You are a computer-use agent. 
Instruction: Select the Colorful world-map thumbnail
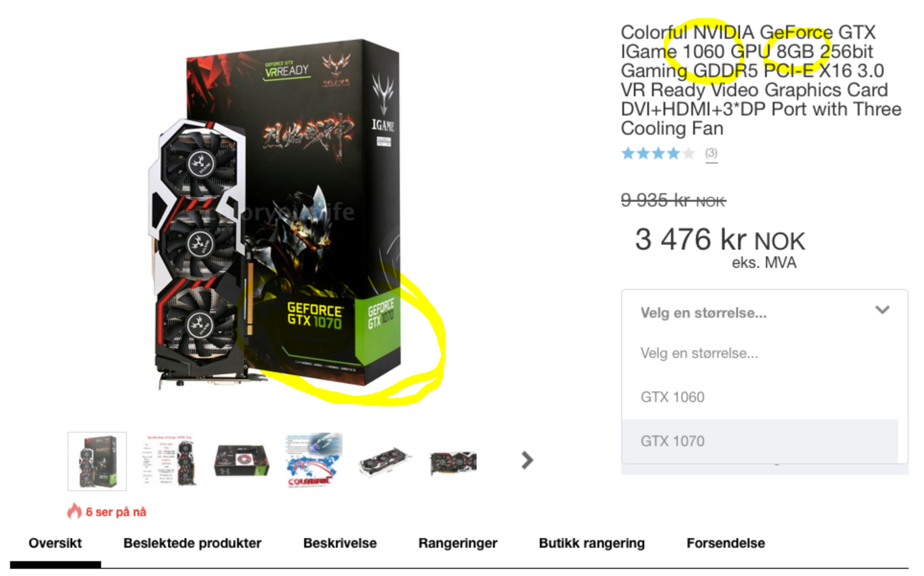(x=314, y=461)
